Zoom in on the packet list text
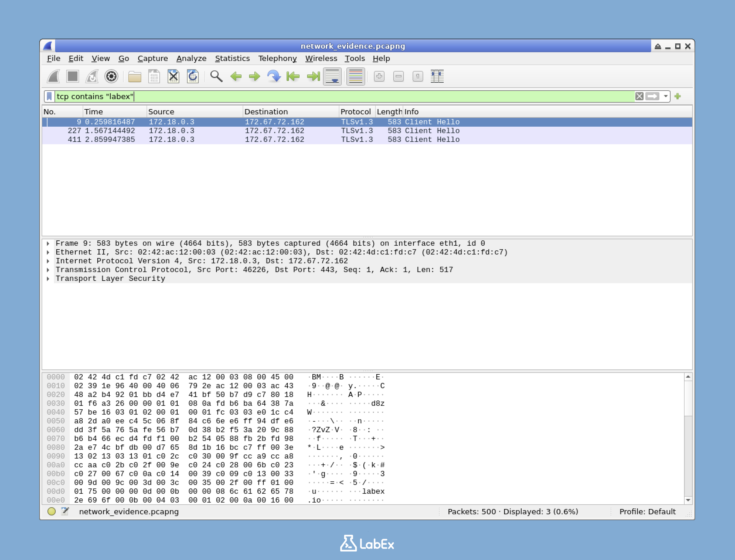Viewport: 735px width, 560px height. (x=380, y=76)
